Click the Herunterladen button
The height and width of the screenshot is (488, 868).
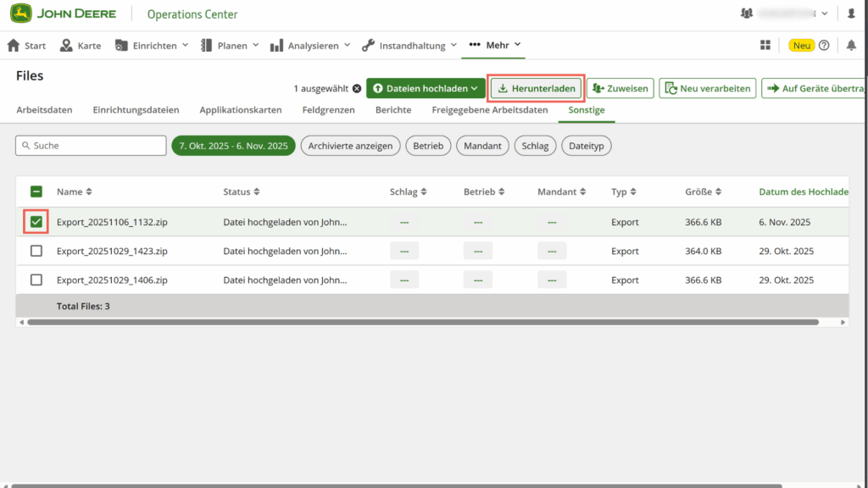(537, 88)
